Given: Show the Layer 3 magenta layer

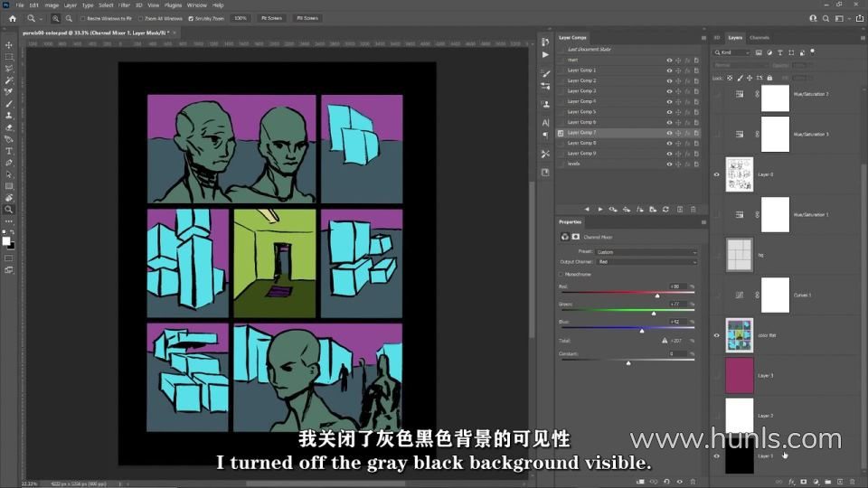Looking at the screenshot, I should coord(716,375).
